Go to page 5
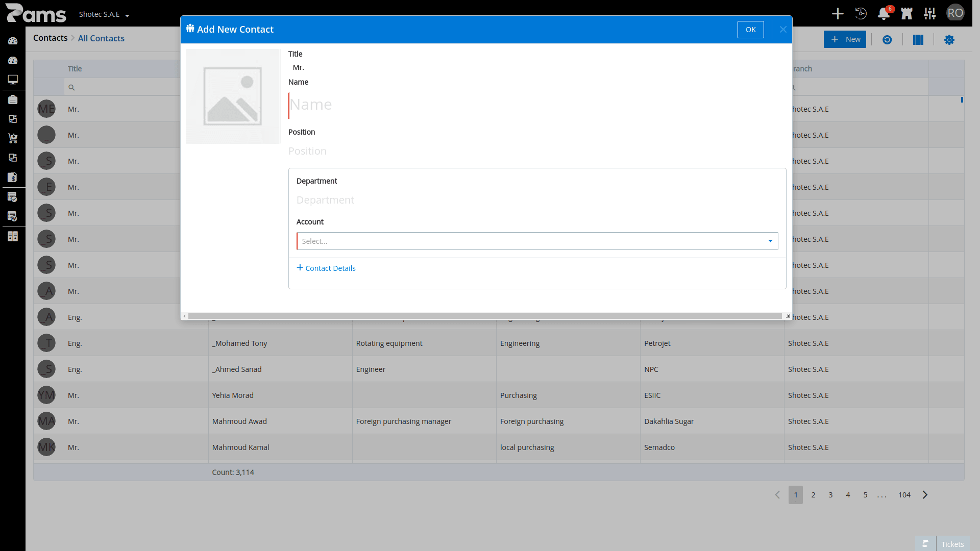980x551 pixels. tap(865, 495)
